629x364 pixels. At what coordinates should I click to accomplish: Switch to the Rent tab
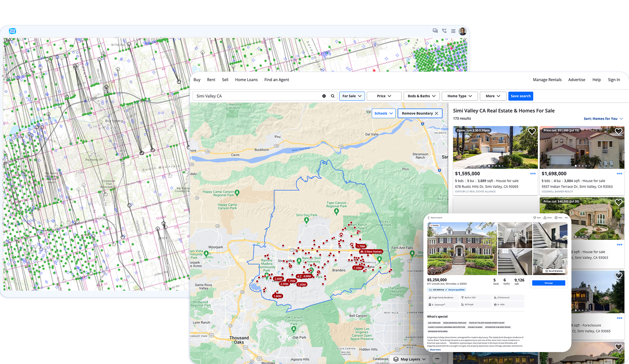[211, 79]
